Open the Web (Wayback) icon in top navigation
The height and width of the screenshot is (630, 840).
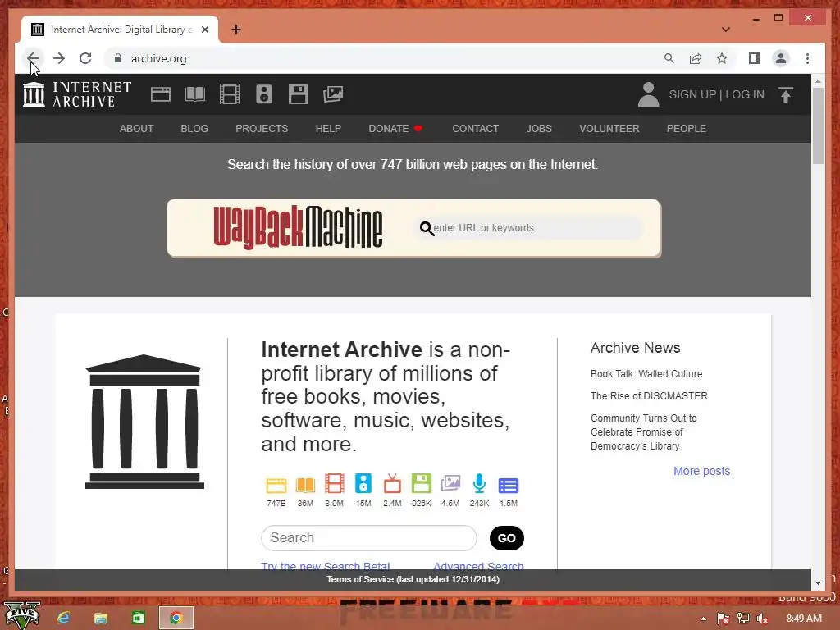[161, 94]
